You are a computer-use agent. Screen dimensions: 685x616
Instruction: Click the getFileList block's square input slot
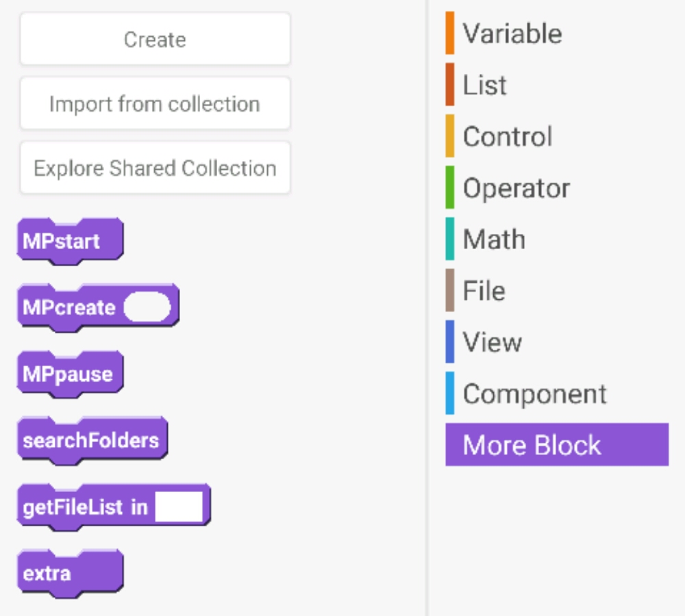[179, 507]
